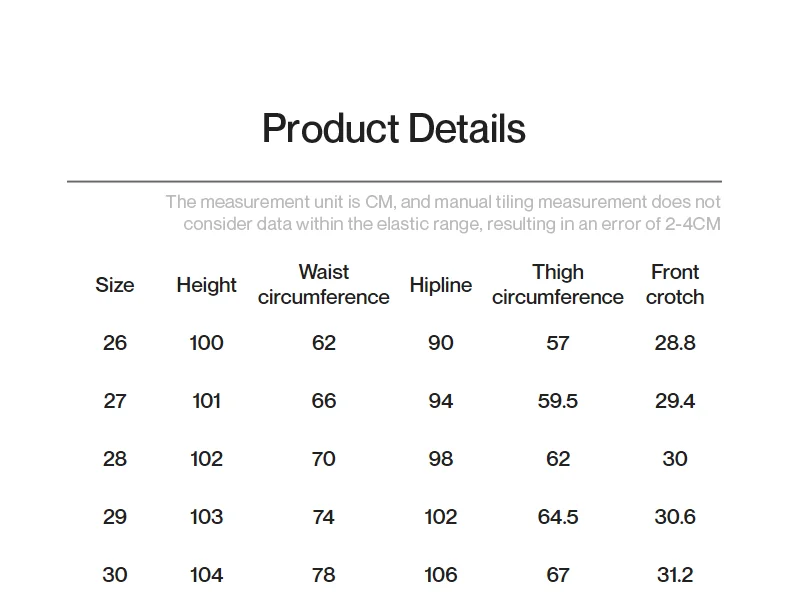790x603 pixels.
Task: Select size 30 in the table
Action: coord(115,575)
